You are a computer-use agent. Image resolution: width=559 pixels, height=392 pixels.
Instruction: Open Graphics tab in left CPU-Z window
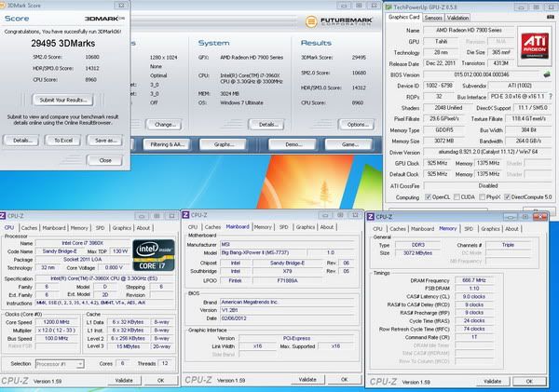121,228
